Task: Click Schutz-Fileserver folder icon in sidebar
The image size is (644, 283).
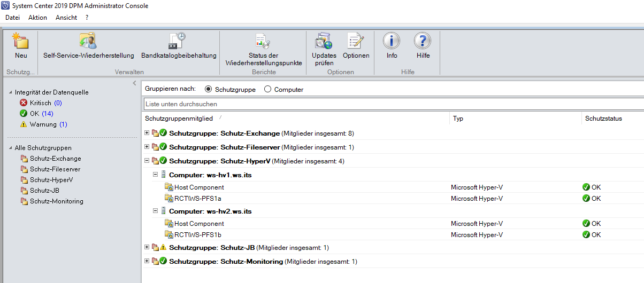Action: (x=24, y=169)
